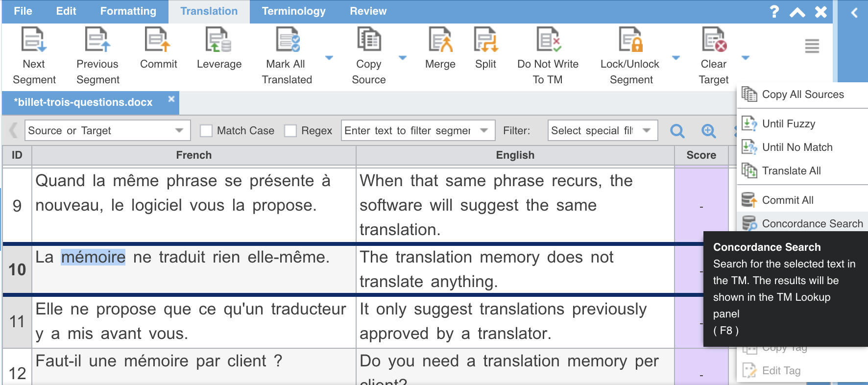Click the French source cell of segment 11
868x385 pixels.
[194, 322]
